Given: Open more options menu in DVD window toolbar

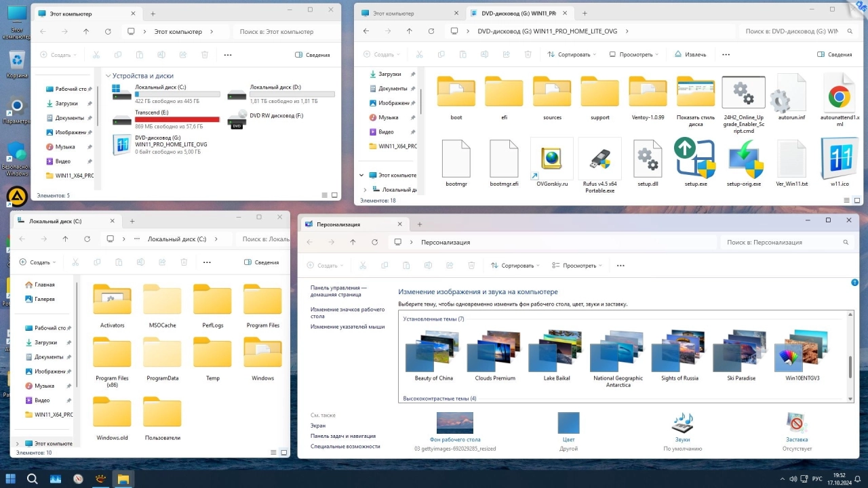Looking at the screenshot, I should coord(726,54).
